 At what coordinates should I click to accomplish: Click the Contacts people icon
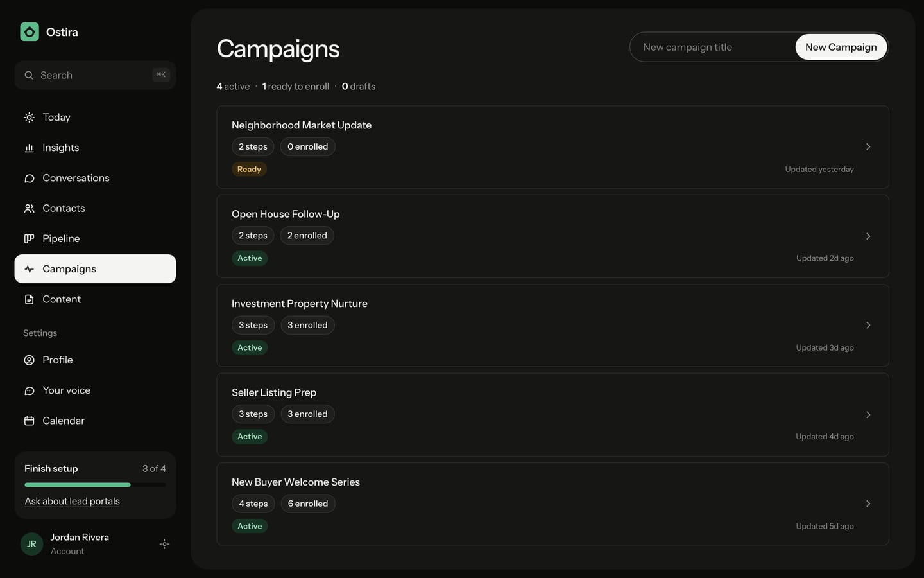coord(29,208)
